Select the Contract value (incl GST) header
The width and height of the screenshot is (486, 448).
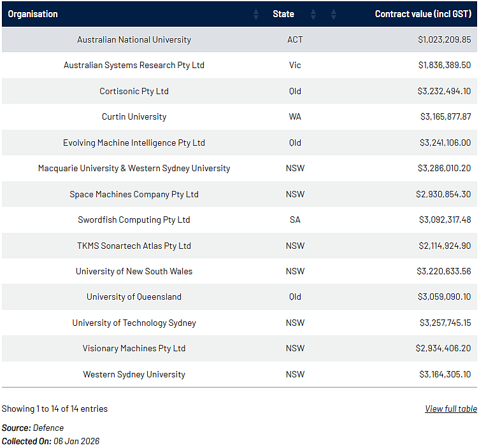point(423,14)
